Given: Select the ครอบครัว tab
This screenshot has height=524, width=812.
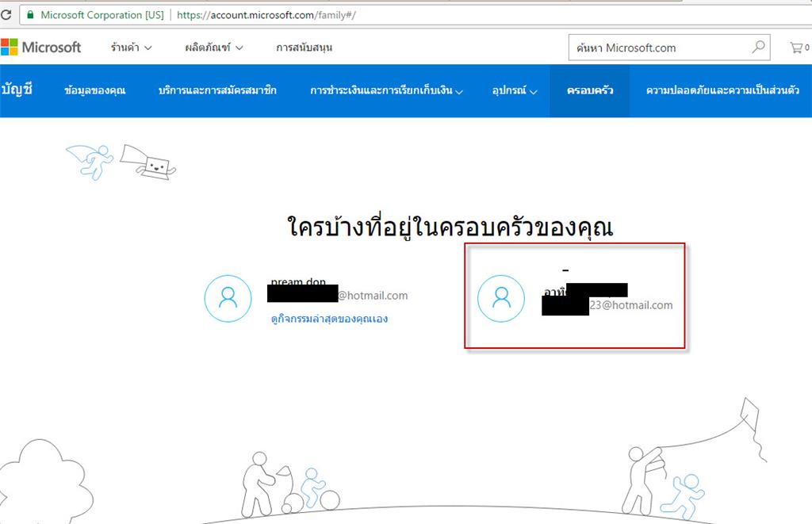Looking at the screenshot, I should (x=590, y=90).
